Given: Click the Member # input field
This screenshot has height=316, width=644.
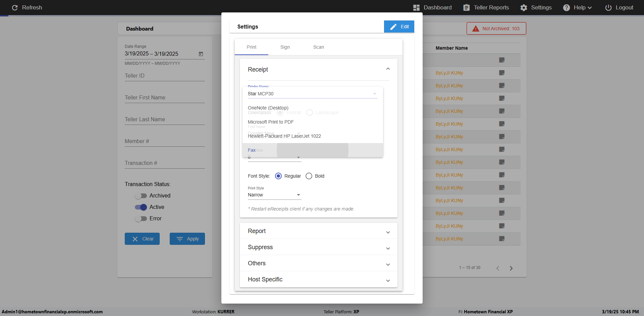Looking at the screenshot, I should click(x=165, y=141).
